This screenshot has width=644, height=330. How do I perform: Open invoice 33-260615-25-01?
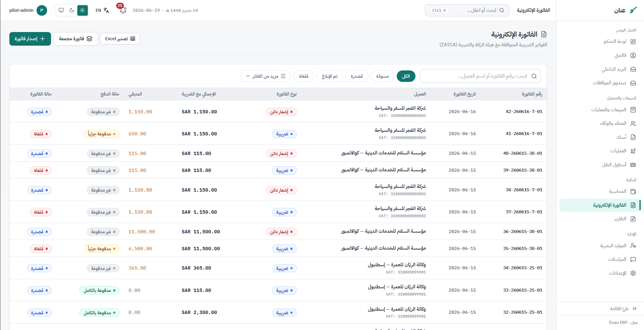tap(523, 290)
